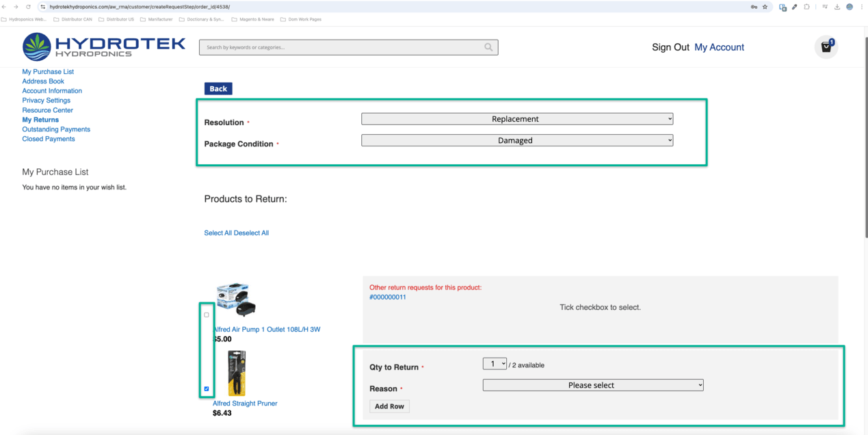This screenshot has height=435, width=868.
Task: Open Hydroponics Web bookmark folder
Action: [24, 19]
